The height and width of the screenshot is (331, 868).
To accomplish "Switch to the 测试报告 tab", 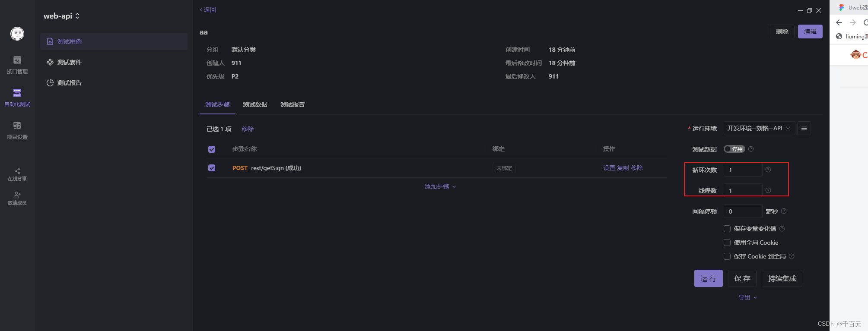I will [293, 104].
